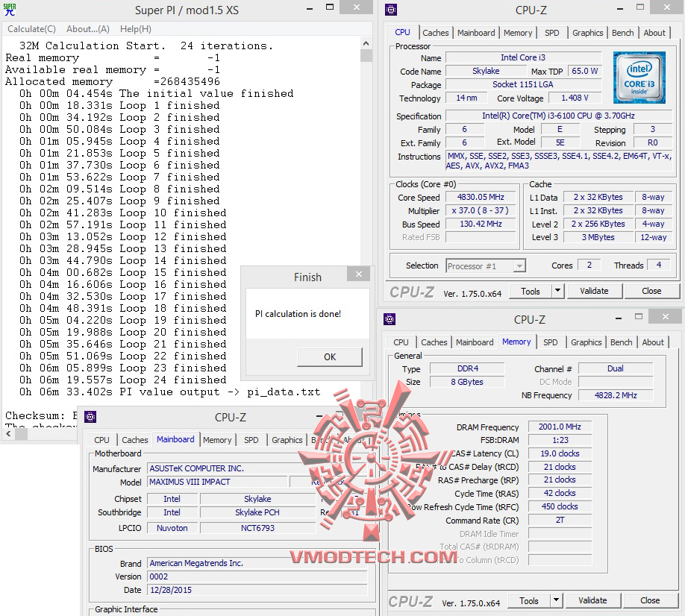
Task: Switch to SPD tab in Memory CPU-Z window
Action: pyautogui.click(x=551, y=342)
